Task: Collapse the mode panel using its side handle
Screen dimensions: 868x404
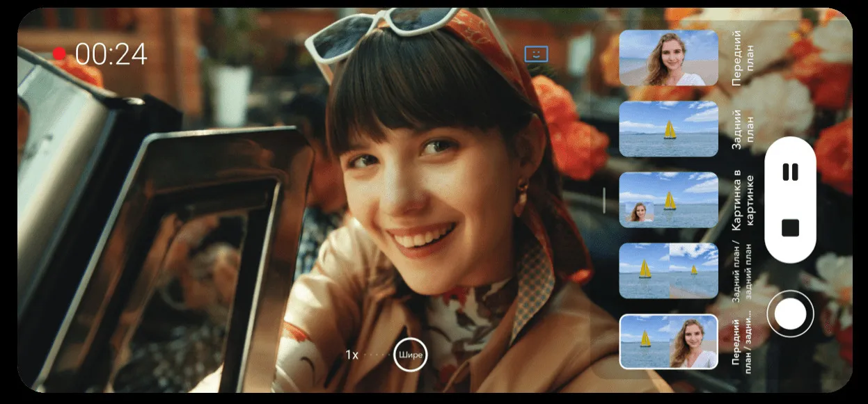Action: [604, 200]
